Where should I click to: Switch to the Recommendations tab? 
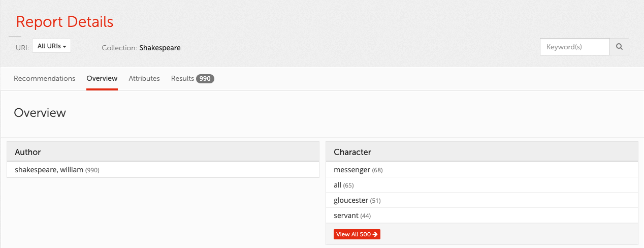44,78
